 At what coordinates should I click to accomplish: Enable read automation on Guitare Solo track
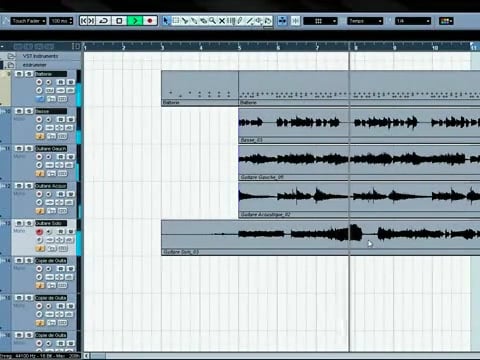click(x=61, y=231)
